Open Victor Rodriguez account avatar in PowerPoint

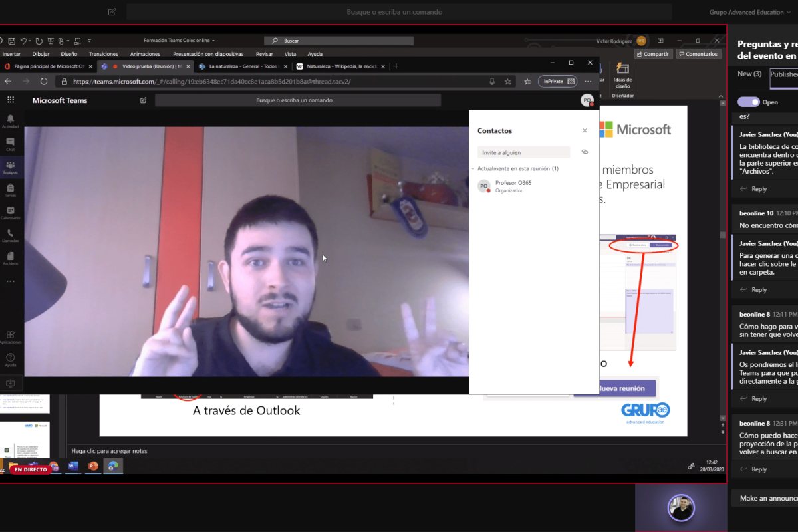tap(641, 41)
